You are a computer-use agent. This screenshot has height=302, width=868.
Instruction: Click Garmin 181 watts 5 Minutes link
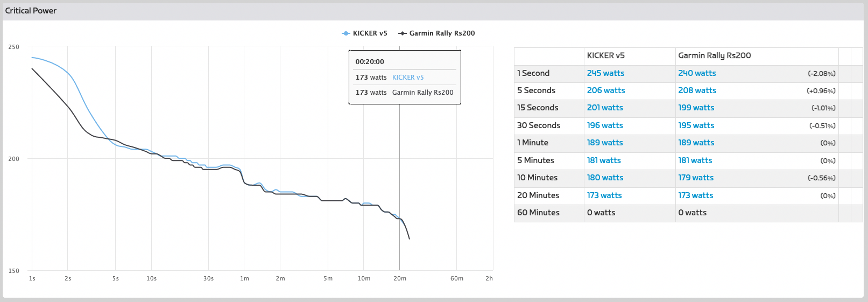(695, 160)
